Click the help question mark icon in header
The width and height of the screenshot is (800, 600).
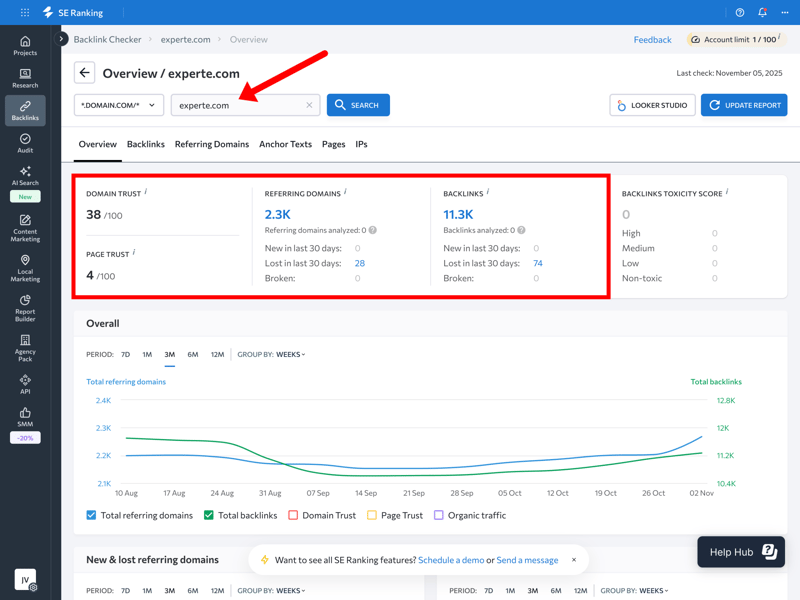coord(740,13)
